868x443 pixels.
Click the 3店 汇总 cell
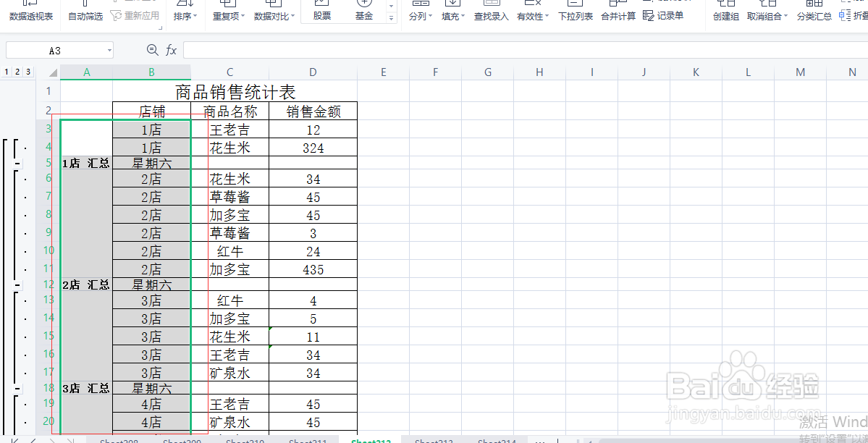pos(86,388)
